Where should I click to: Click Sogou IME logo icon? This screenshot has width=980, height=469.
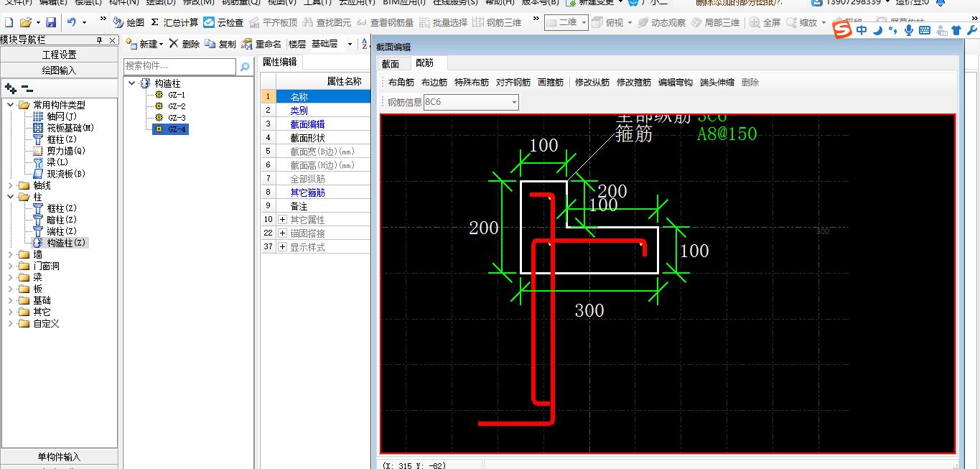pyautogui.click(x=842, y=30)
